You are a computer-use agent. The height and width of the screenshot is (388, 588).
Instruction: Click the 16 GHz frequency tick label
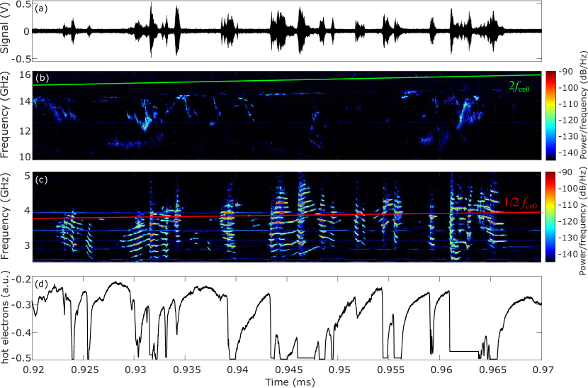24,74
